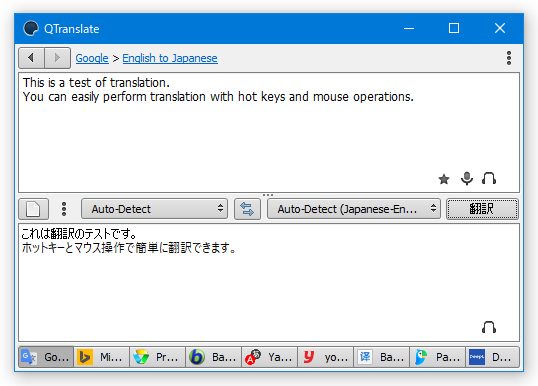
Task: Listen to translated text with headphones icon
Action: click(x=489, y=327)
